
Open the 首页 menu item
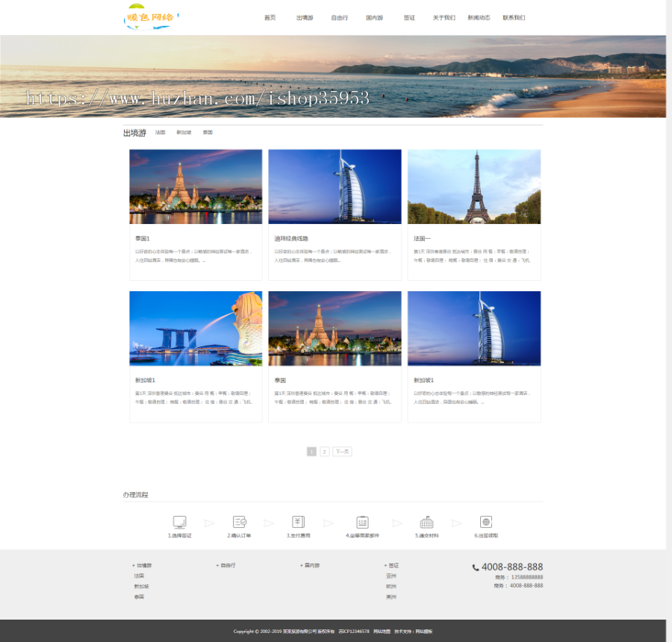[270, 17]
